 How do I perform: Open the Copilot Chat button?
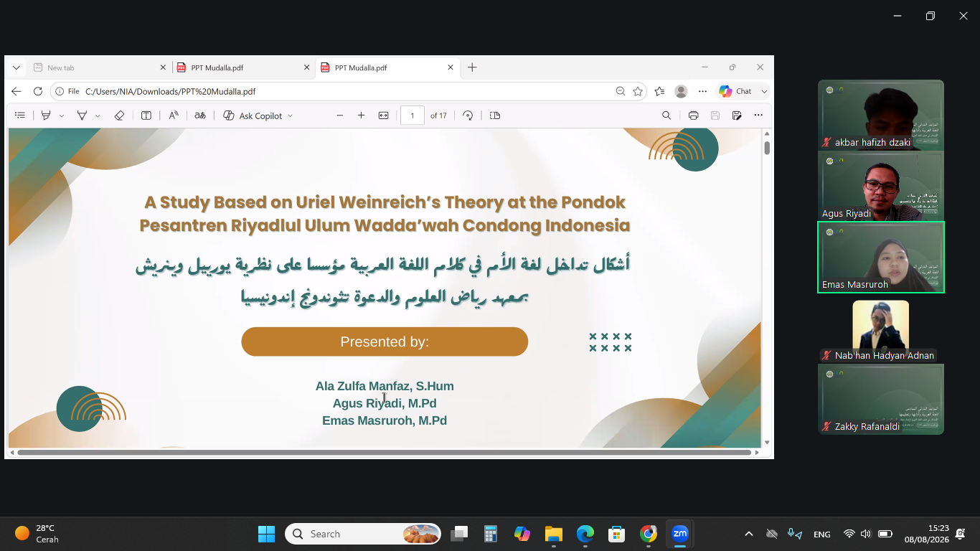(x=735, y=91)
